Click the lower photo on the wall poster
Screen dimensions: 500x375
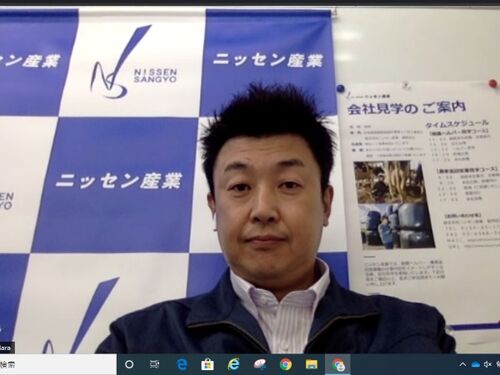pos(397,227)
